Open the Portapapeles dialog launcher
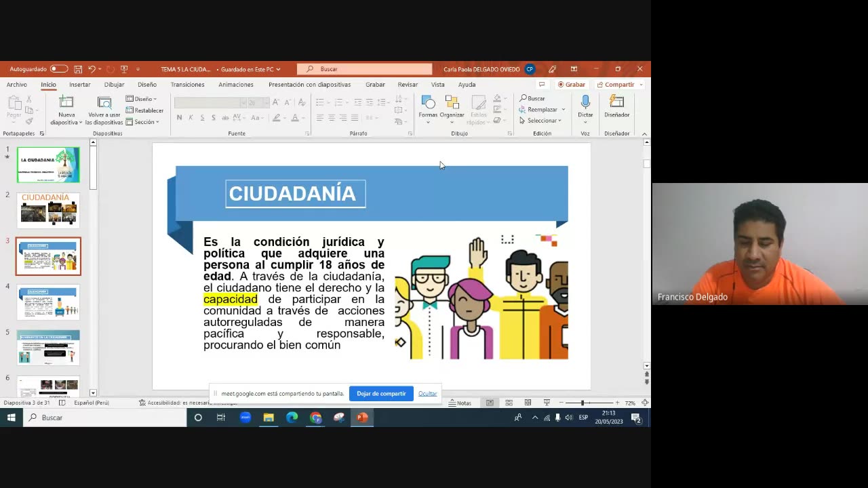 (41, 134)
